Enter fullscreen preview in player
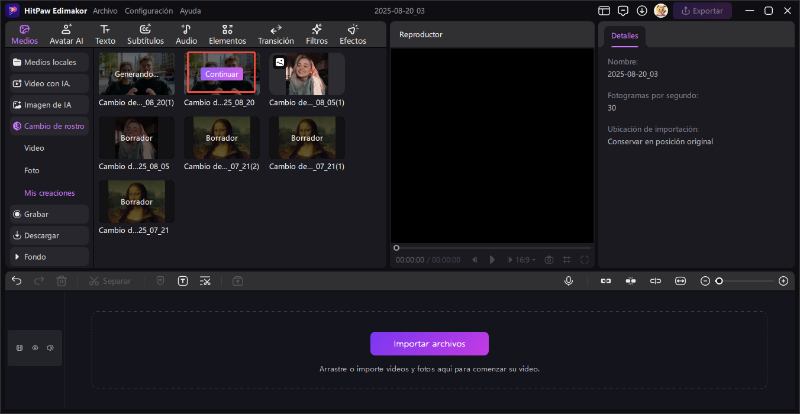The height and width of the screenshot is (414, 800). click(585, 260)
